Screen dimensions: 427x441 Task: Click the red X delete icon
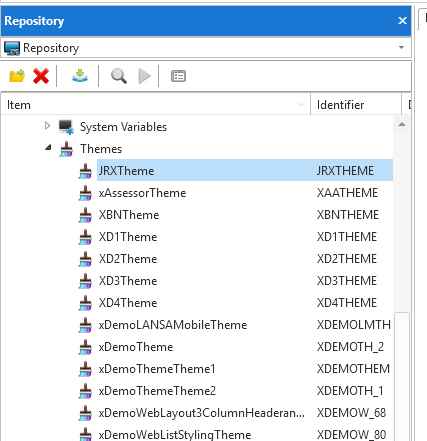point(41,76)
